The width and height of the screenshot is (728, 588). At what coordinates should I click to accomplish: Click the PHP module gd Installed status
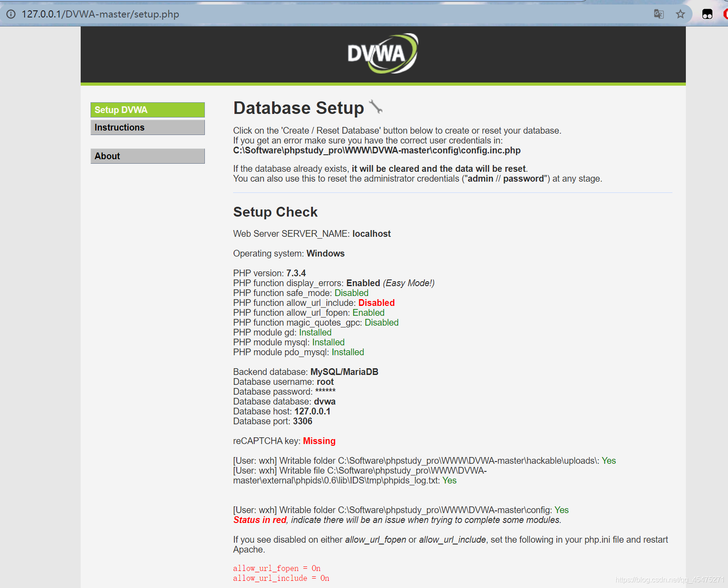315,332
